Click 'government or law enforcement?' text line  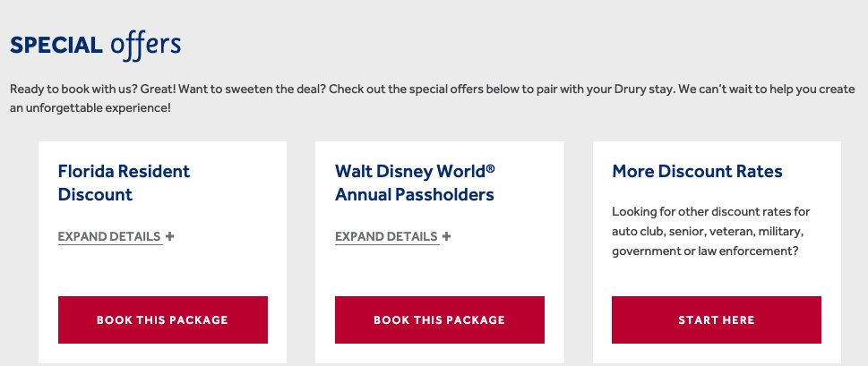[x=704, y=251]
